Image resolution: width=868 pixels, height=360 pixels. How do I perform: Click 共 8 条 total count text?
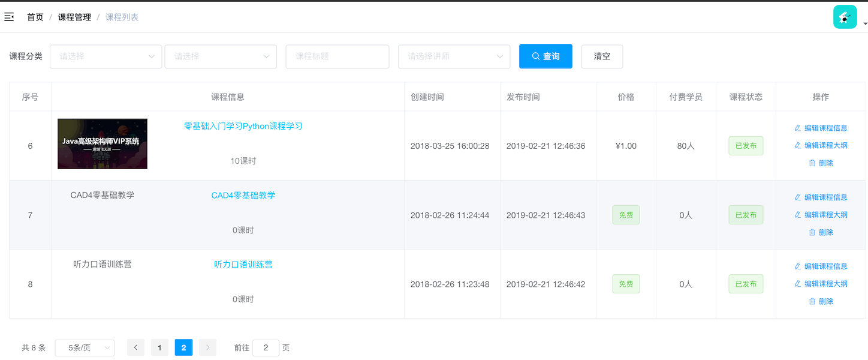tap(34, 347)
